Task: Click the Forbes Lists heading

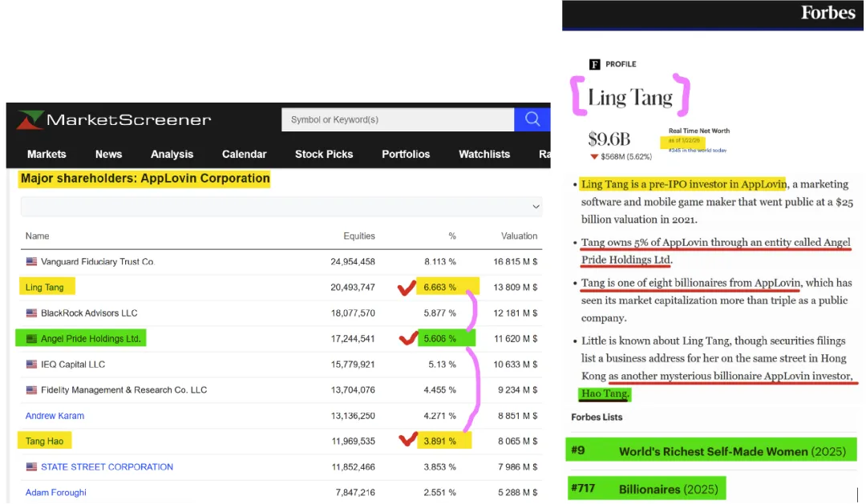Action: 597,417
